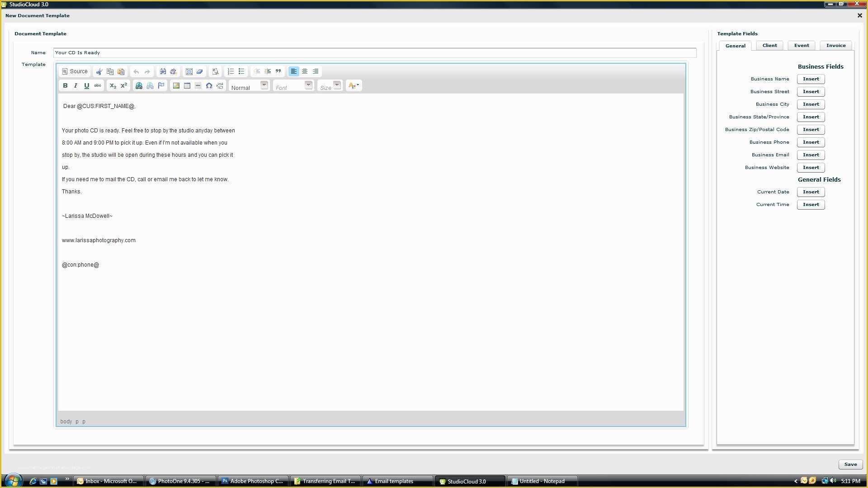The height and width of the screenshot is (488, 868).
Task: Toggle underline formatting on text
Action: tap(86, 86)
